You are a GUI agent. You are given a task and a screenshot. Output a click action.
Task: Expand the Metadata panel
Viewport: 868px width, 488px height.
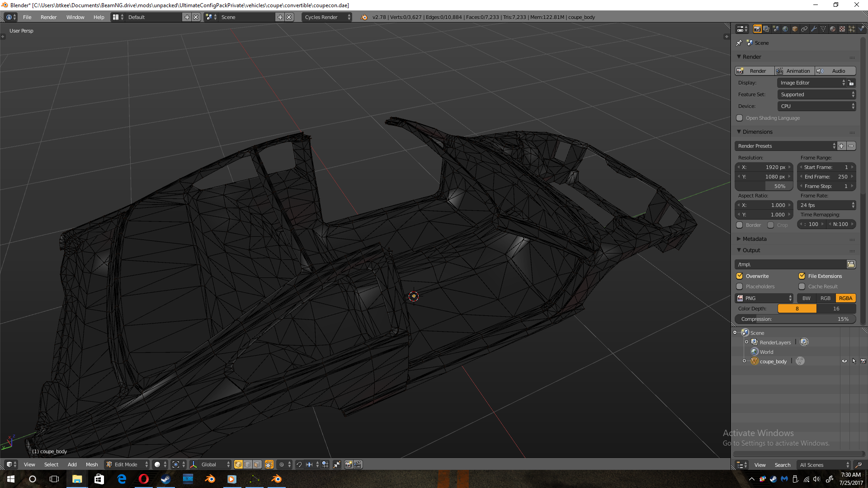[x=754, y=239]
